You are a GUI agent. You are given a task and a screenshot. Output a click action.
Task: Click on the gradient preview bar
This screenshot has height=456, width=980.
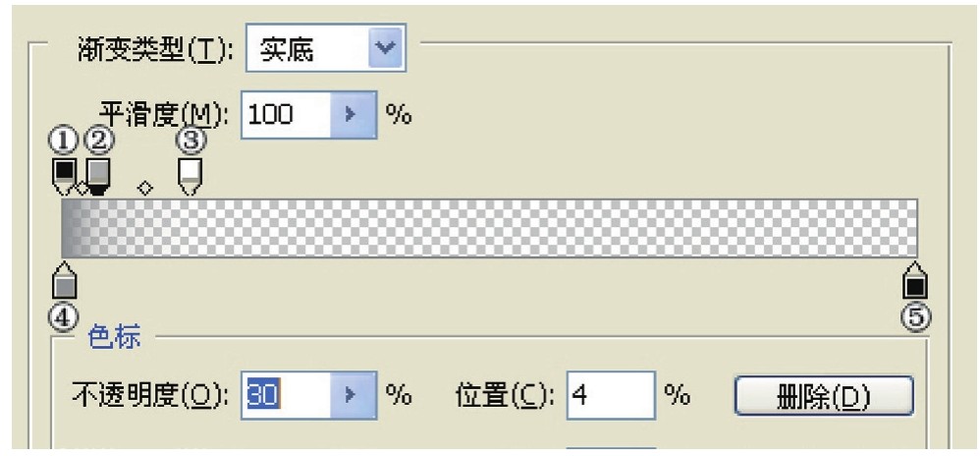(x=491, y=228)
